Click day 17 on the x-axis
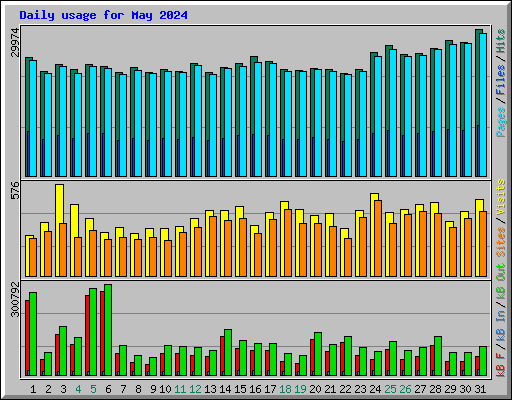The height and width of the screenshot is (400, 512). [x=270, y=389]
